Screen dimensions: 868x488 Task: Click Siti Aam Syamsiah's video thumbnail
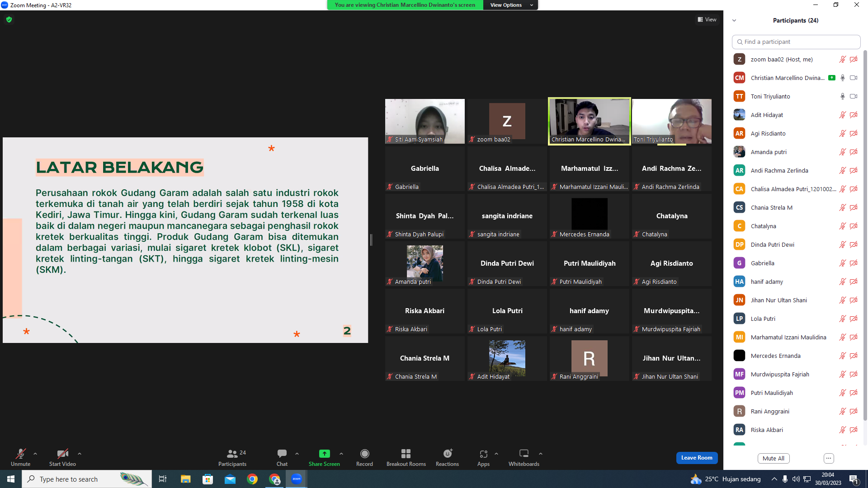[x=425, y=121]
